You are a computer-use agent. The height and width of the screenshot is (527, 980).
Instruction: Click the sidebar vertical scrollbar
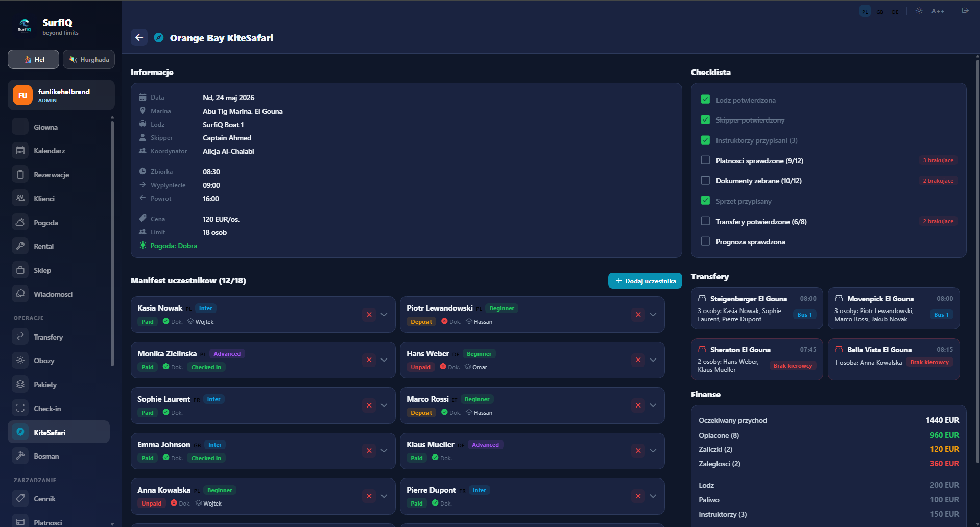pyautogui.click(x=112, y=241)
